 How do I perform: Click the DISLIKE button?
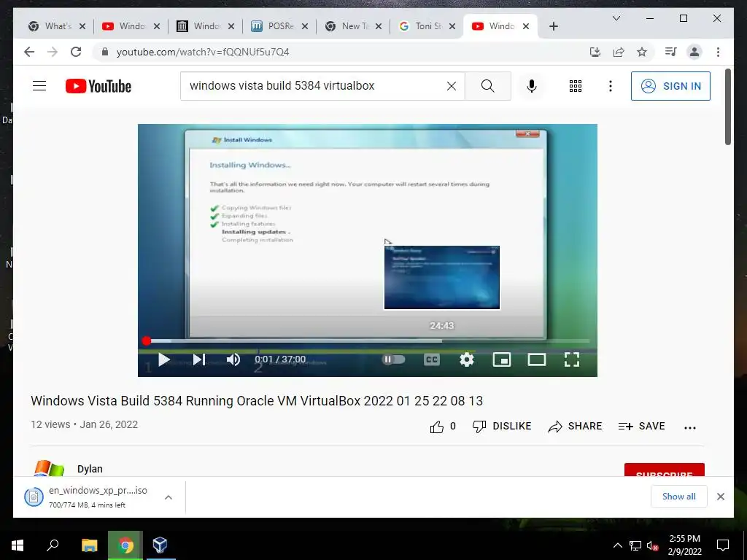click(502, 426)
